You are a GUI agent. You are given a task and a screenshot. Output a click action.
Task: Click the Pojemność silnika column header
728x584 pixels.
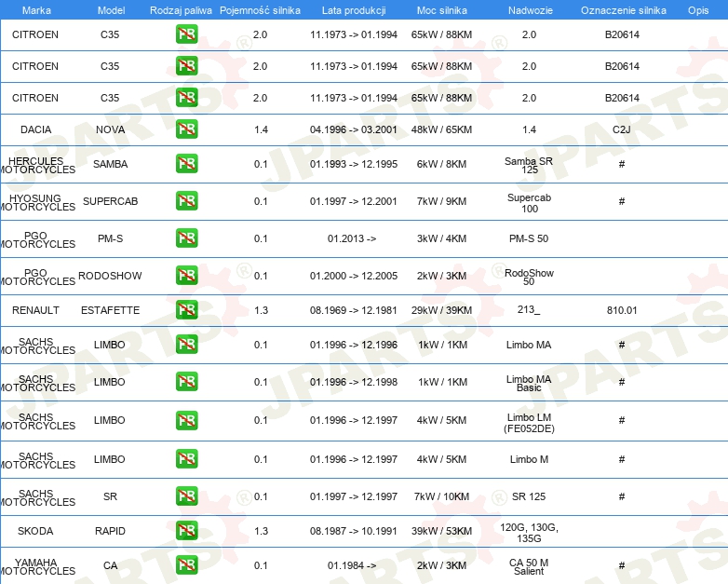[260, 10]
